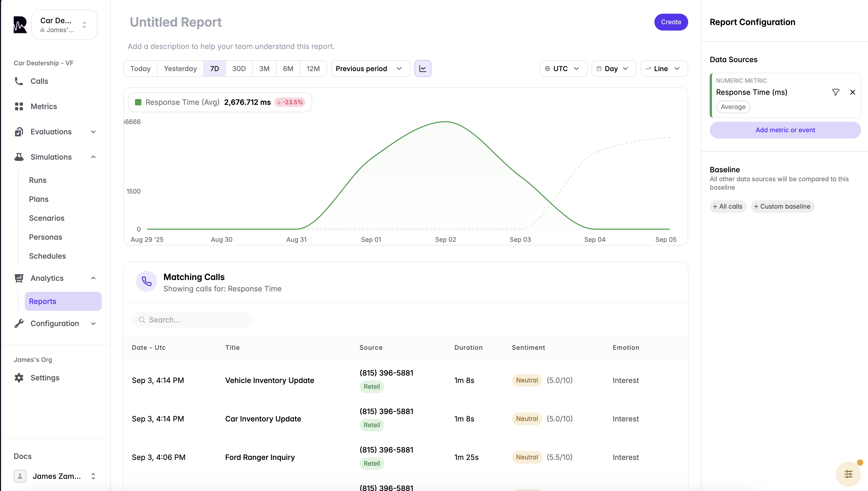The height and width of the screenshot is (491, 868).
Task: Click Add metric or event button
Action: pyautogui.click(x=785, y=130)
